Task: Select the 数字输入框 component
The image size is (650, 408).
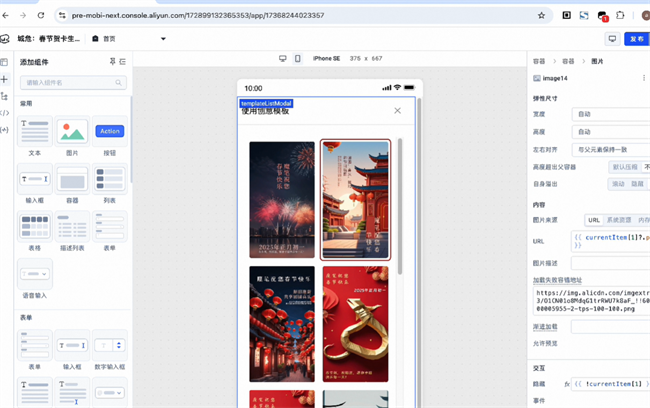Action: [109, 350]
